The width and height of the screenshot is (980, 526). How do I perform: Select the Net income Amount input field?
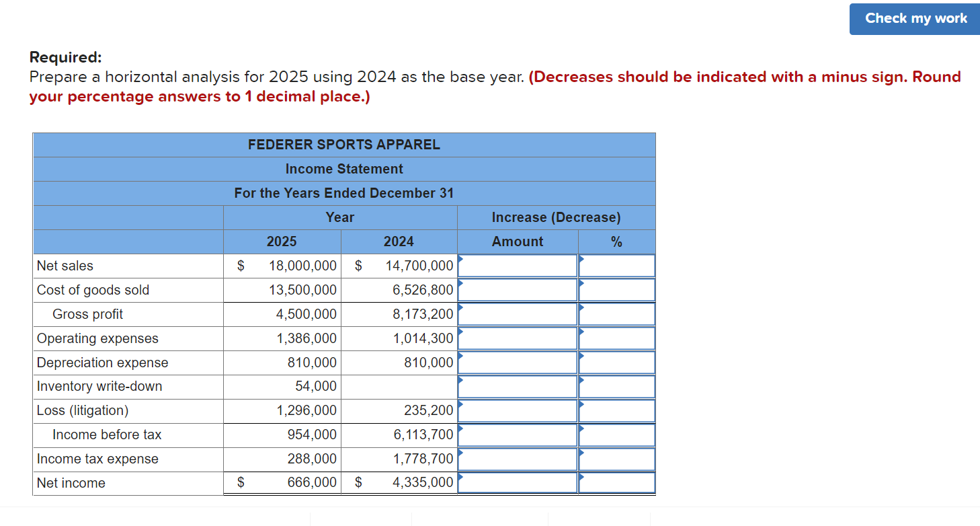coord(518,482)
